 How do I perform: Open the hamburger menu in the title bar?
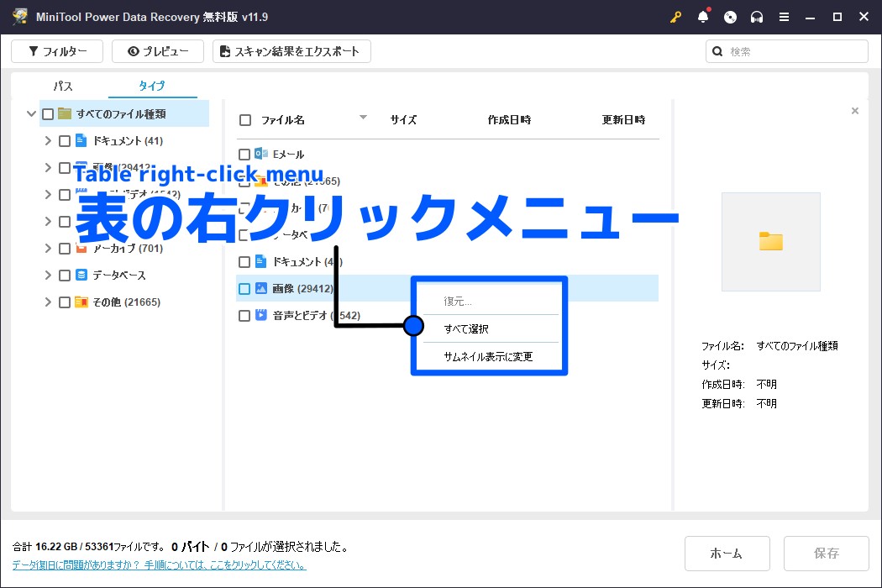point(785,17)
